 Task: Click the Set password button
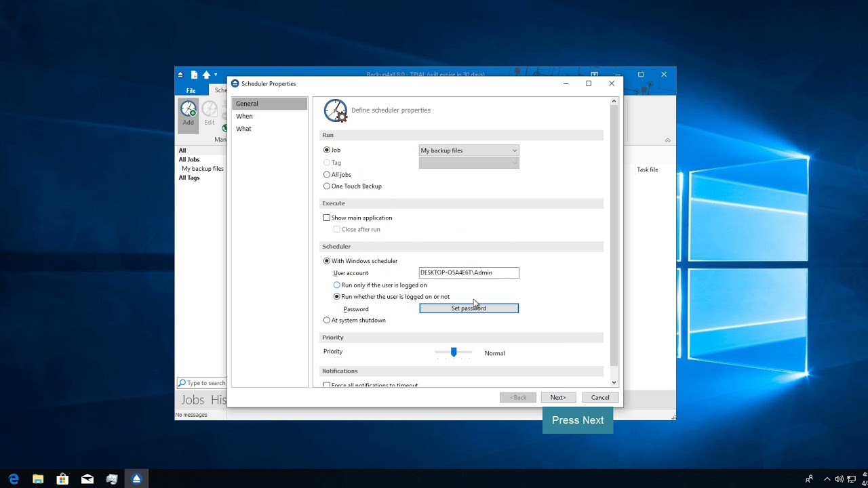[469, 308]
